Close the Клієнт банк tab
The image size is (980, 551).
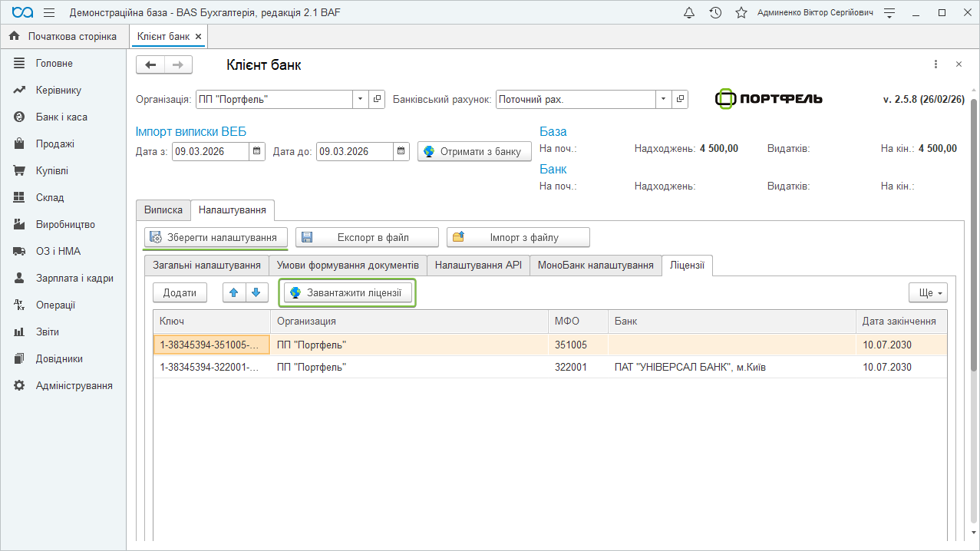[x=198, y=36]
